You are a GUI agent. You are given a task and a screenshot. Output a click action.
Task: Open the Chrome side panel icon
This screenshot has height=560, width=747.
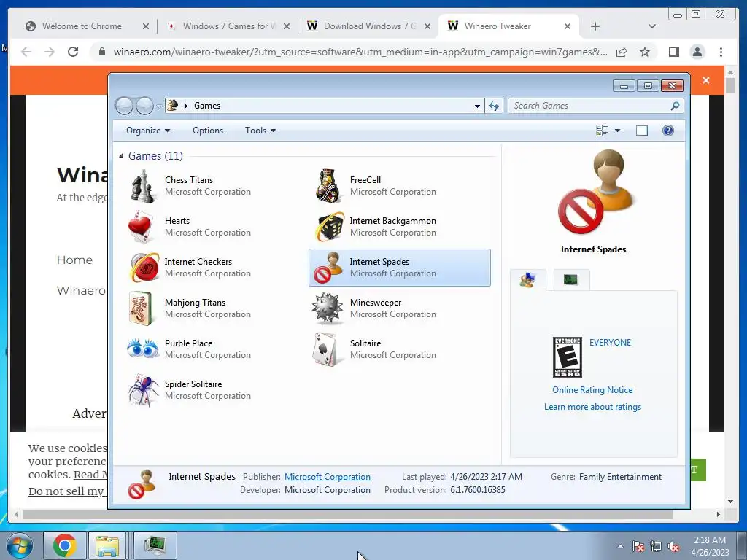pyautogui.click(x=673, y=52)
